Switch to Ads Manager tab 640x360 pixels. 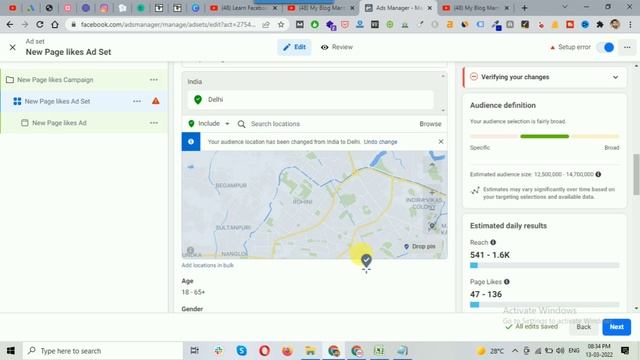(x=398, y=8)
